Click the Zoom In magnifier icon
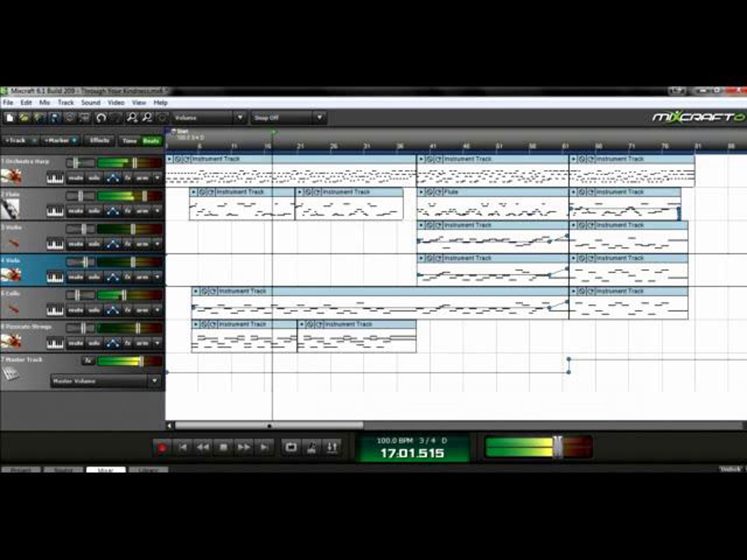Screen dimensions: 747x560 coord(132,118)
